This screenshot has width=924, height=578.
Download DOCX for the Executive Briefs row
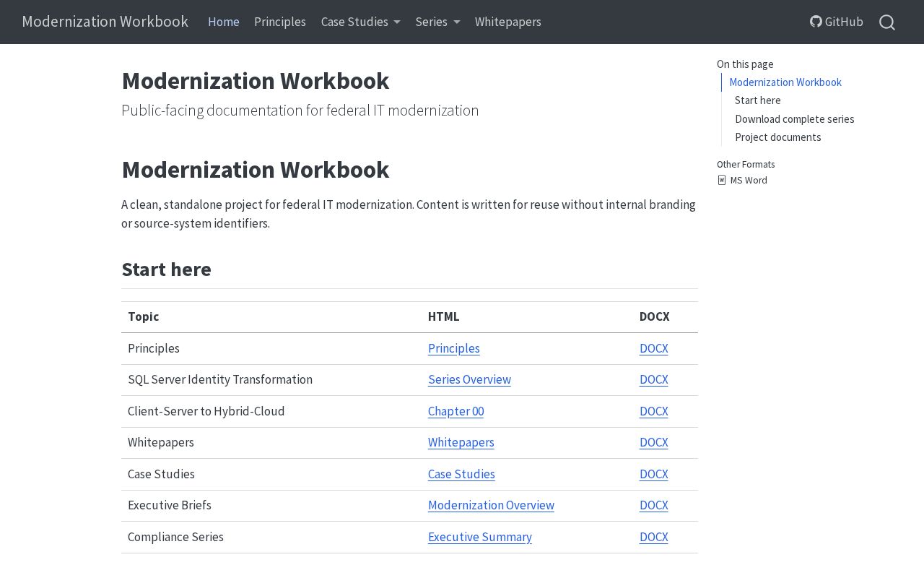click(x=654, y=505)
